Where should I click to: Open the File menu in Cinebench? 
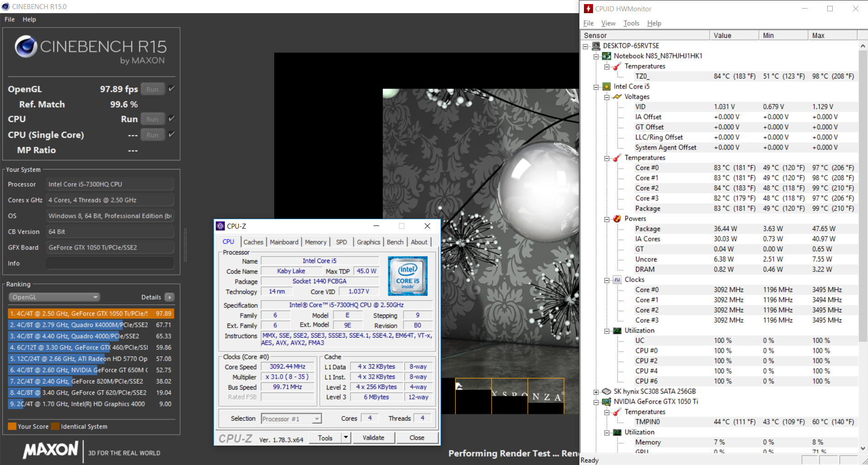(9, 19)
